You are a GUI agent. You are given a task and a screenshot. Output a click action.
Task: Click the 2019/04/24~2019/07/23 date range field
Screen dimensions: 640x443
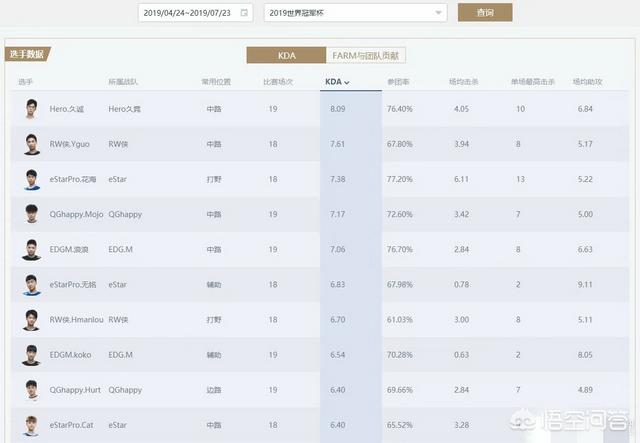tap(196, 13)
